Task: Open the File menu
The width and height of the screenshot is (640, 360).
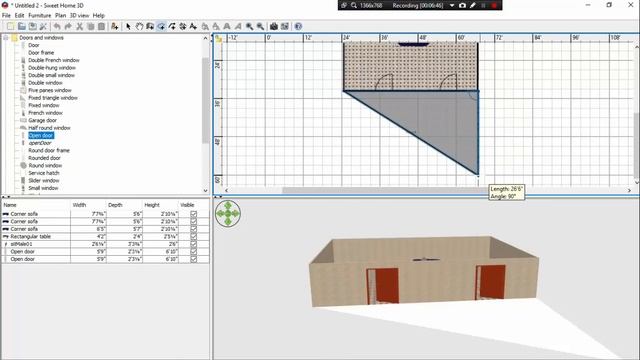Action: [x=6, y=16]
